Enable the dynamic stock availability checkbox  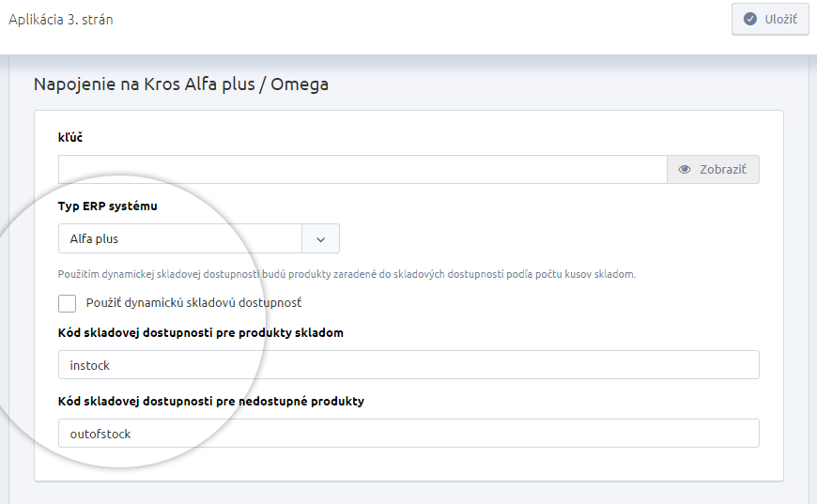pos(68,303)
